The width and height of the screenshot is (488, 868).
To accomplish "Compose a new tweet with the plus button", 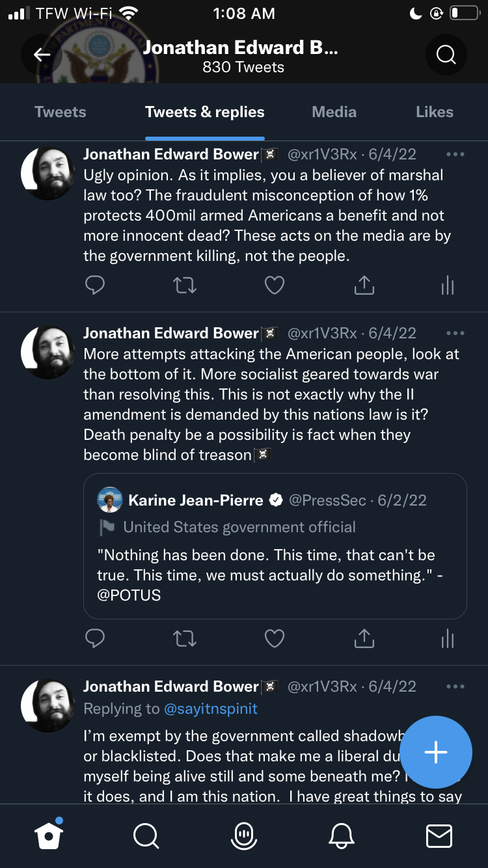I will coord(435,752).
